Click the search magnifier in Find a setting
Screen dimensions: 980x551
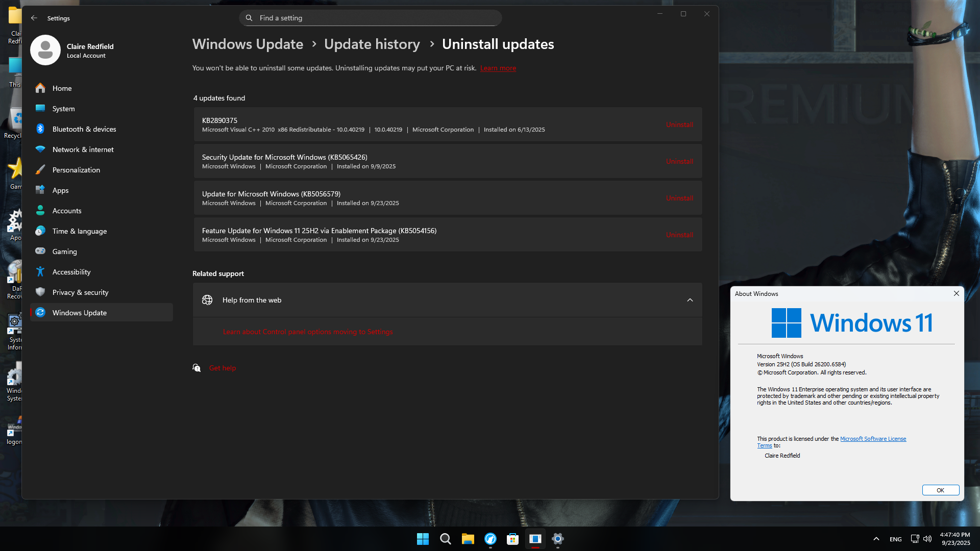[x=249, y=18]
